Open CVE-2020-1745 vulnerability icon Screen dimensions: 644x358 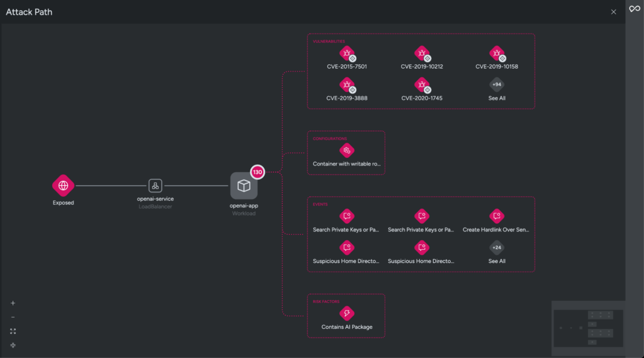click(x=422, y=85)
